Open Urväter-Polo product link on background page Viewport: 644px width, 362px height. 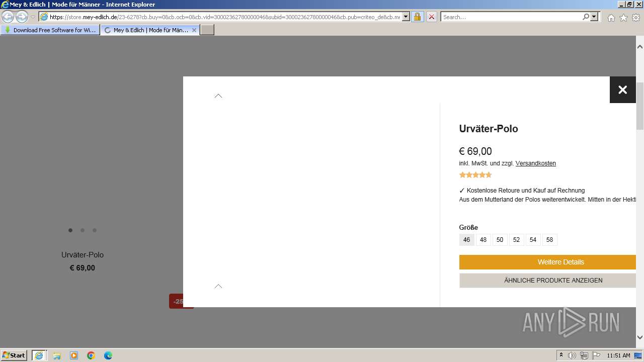pos(83,255)
